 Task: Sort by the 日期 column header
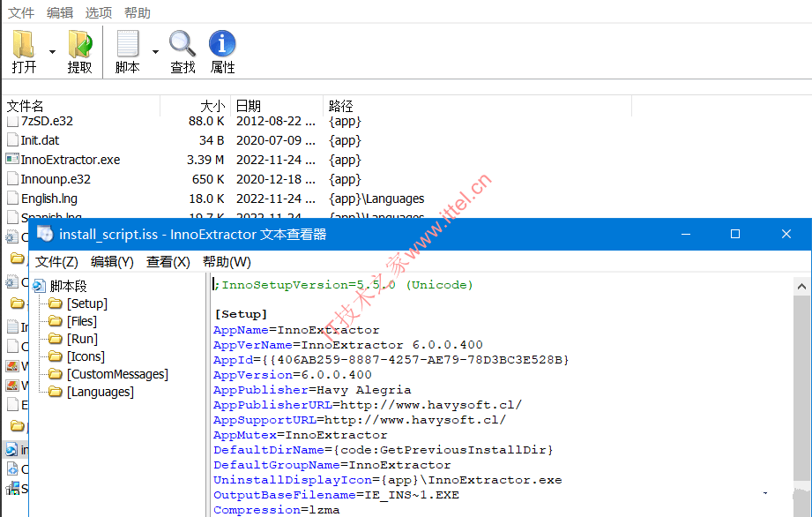[x=277, y=106]
